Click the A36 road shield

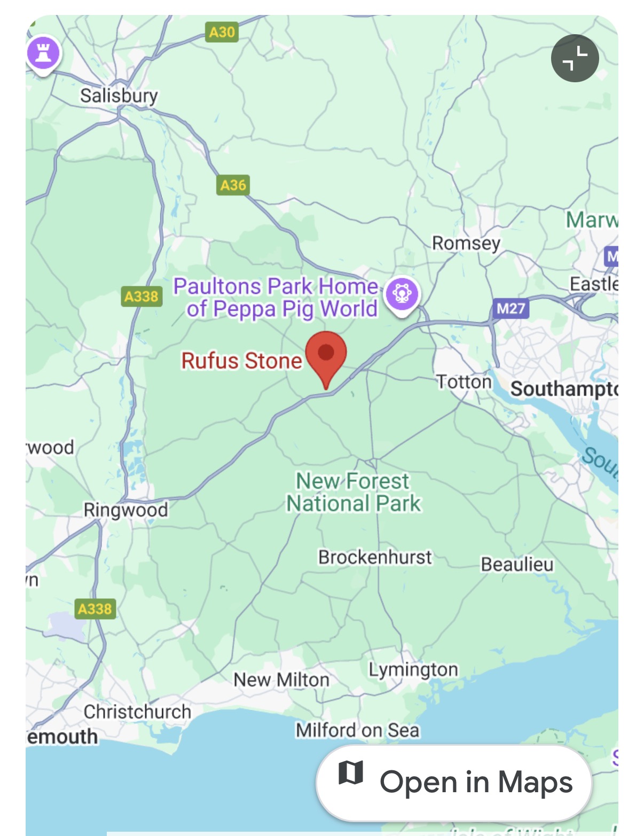click(233, 185)
